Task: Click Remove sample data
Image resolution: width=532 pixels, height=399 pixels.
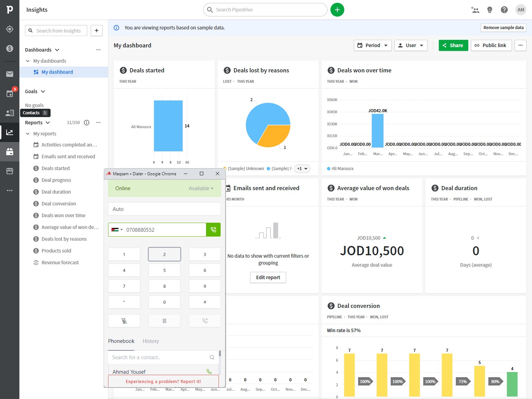Action: point(503,28)
